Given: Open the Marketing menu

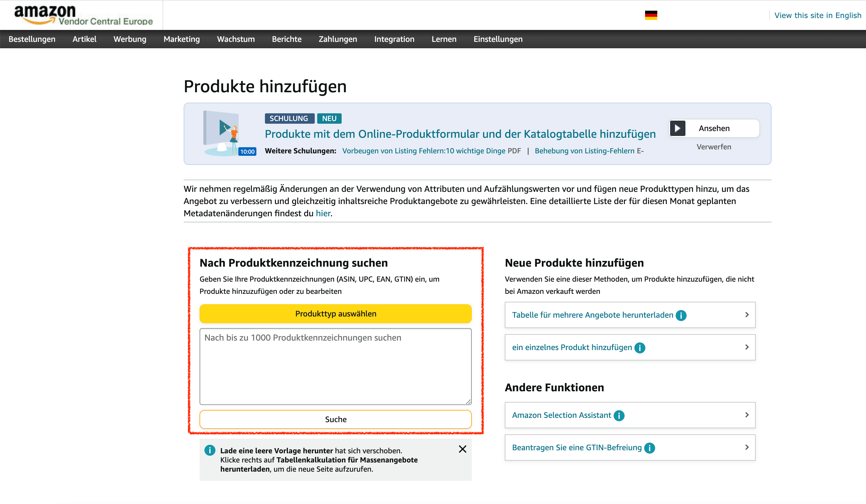Looking at the screenshot, I should (x=182, y=39).
